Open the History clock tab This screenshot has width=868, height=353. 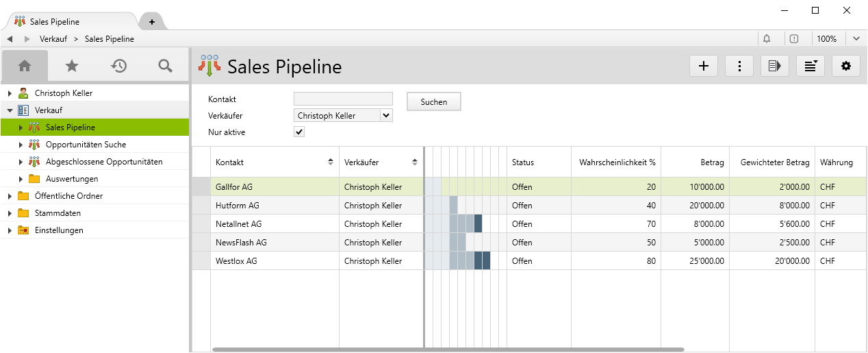tap(119, 66)
